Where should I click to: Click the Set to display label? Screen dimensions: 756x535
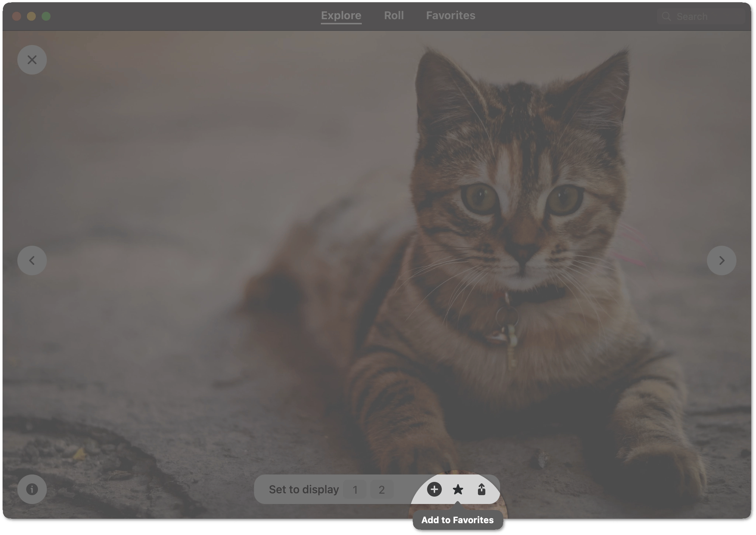[304, 490]
